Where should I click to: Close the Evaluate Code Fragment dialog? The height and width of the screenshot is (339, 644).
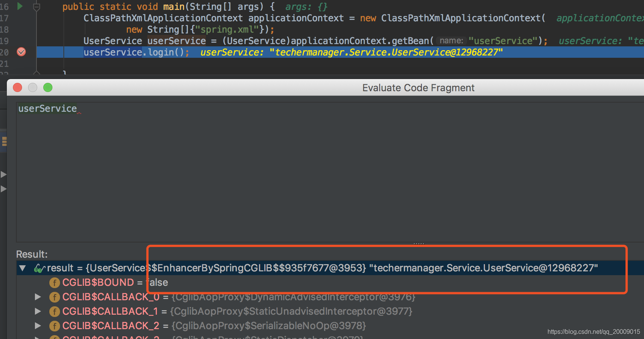[x=17, y=88]
